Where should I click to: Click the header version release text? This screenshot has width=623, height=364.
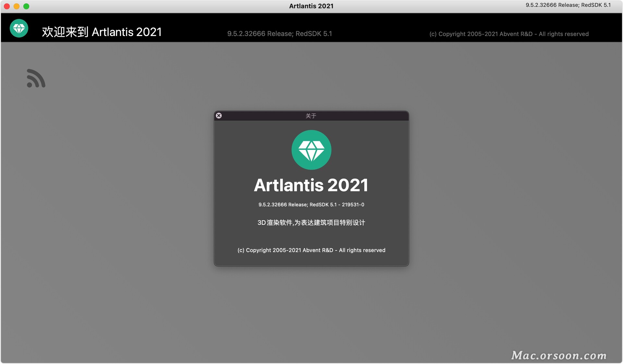279,34
